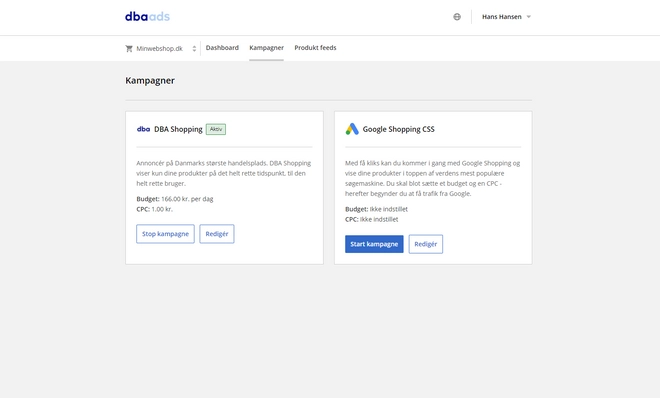Click the shopping cart icon beside Minwebshop.dk
This screenshot has width=660, height=398.
coord(129,48)
